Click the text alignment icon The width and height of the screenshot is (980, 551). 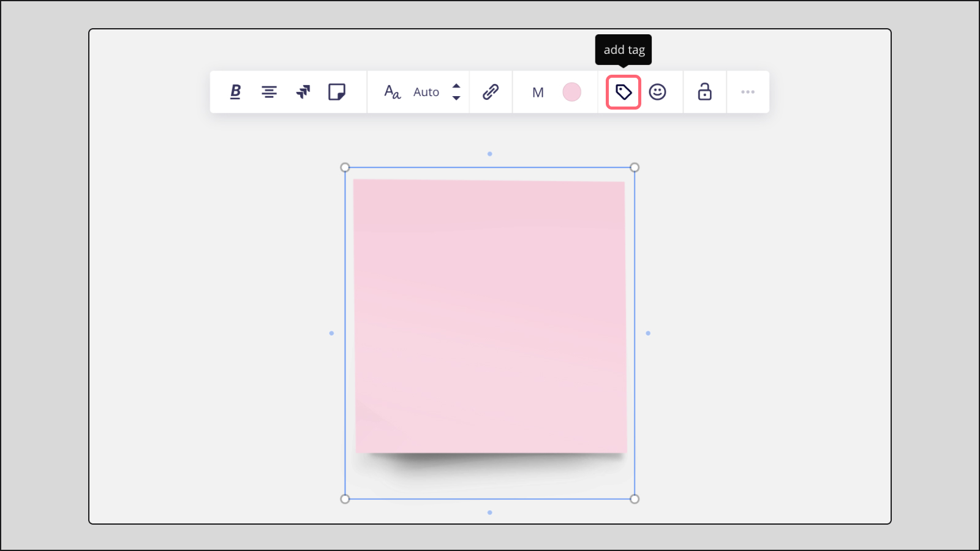(269, 92)
